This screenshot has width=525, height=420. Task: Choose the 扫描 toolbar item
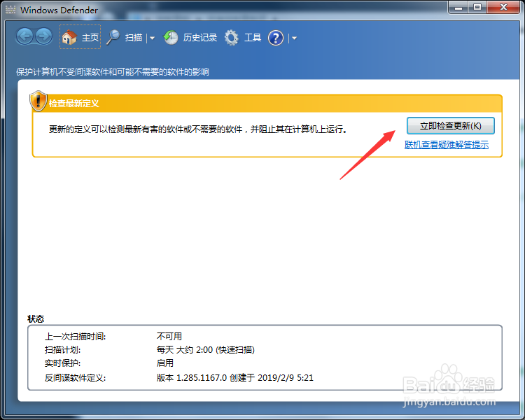tap(134, 38)
